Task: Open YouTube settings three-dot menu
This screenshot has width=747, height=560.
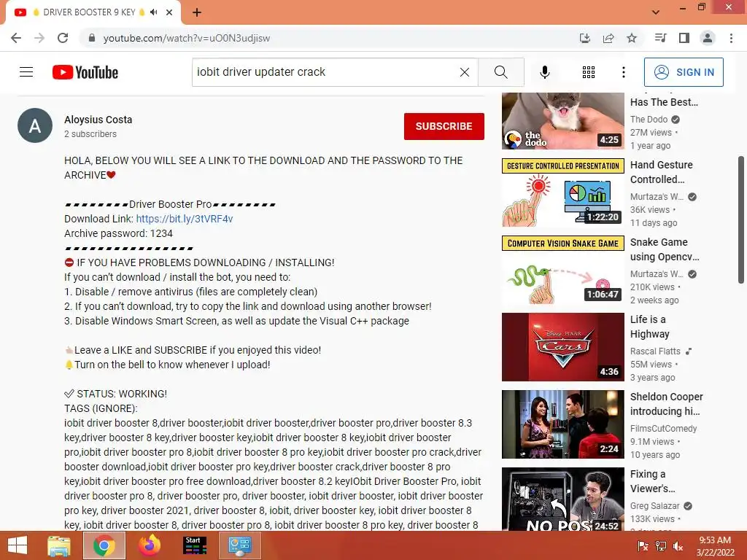Action: 624,72
